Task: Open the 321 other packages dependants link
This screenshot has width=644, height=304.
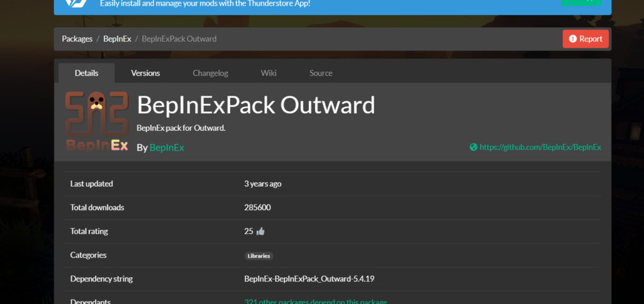Action: pyautogui.click(x=316, y=301)
